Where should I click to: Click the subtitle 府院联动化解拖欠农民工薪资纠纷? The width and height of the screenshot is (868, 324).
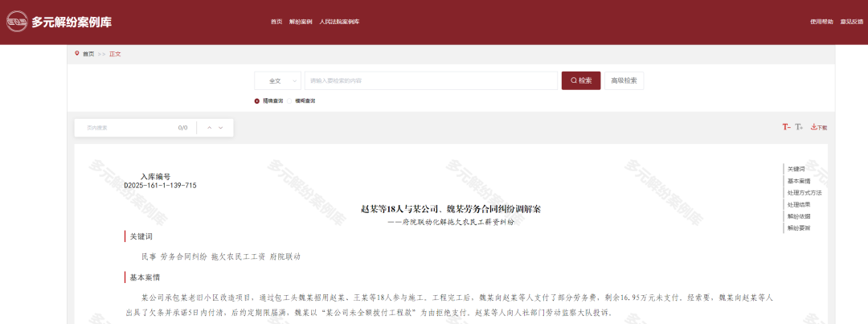[x=451, y=222]
